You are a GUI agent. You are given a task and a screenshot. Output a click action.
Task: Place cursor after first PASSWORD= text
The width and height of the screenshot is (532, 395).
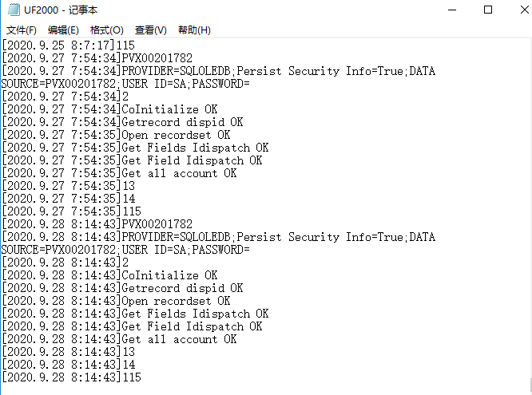pos(250,84)
